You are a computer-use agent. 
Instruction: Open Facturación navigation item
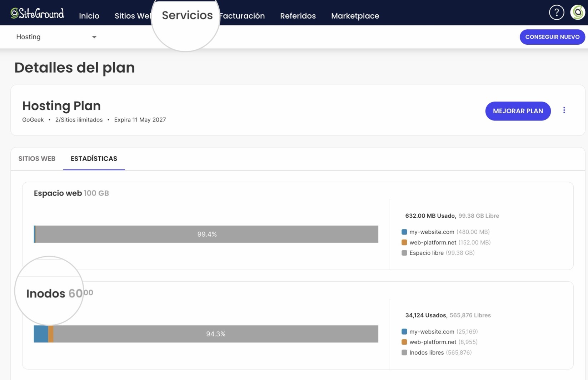click(x=242, y=16)
